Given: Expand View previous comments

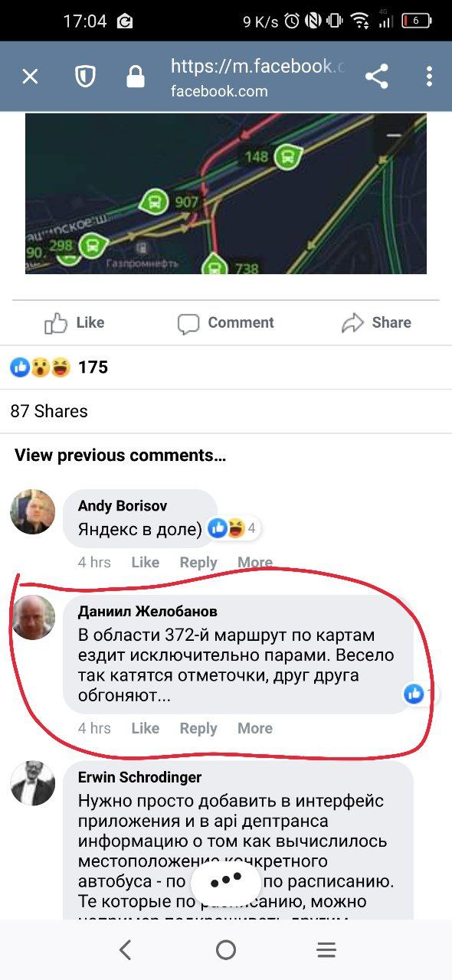Looking at the screenshot, I should tap(120, 456).
